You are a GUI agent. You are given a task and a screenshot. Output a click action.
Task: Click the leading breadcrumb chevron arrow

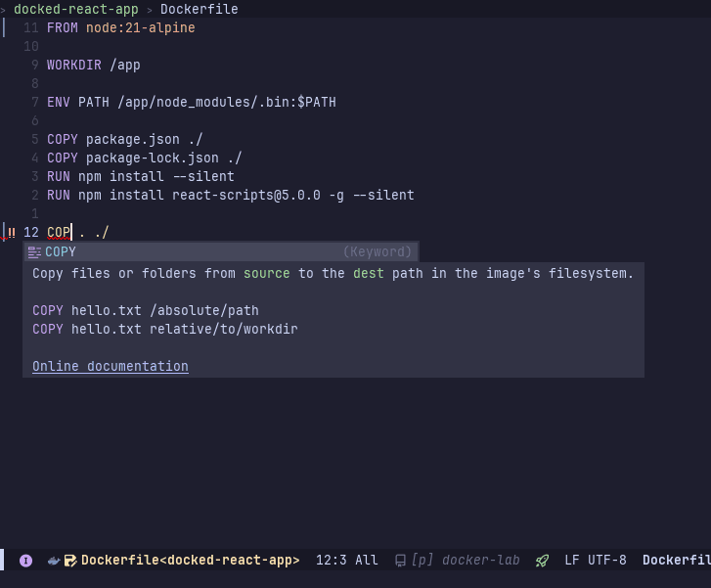[x=4, y=9]
